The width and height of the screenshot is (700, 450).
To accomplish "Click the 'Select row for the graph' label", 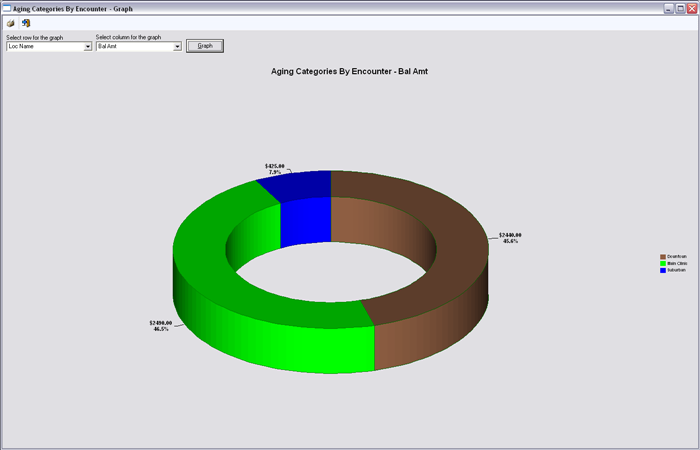I will click(35, 38).
